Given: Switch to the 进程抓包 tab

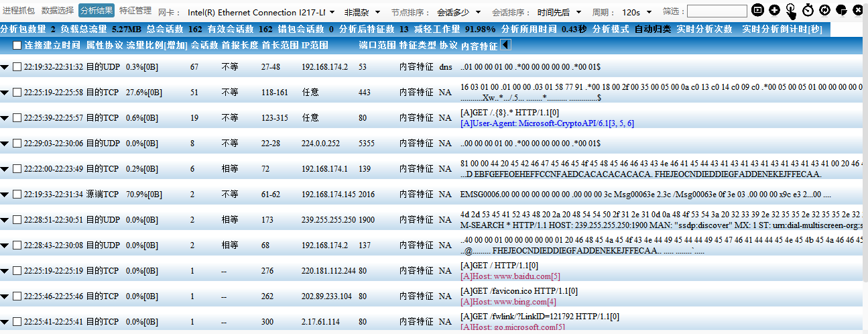Looking at the screenshot, I should (x=19, y=11).
